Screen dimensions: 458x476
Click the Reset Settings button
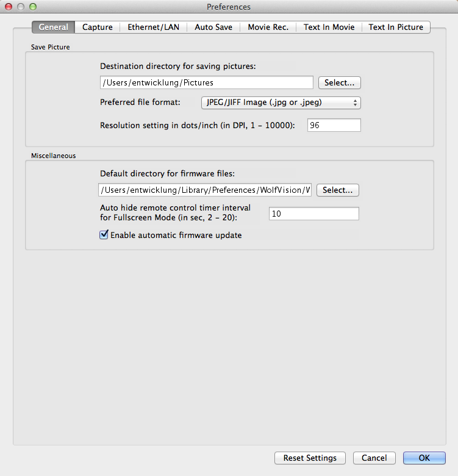click(310, 458)
